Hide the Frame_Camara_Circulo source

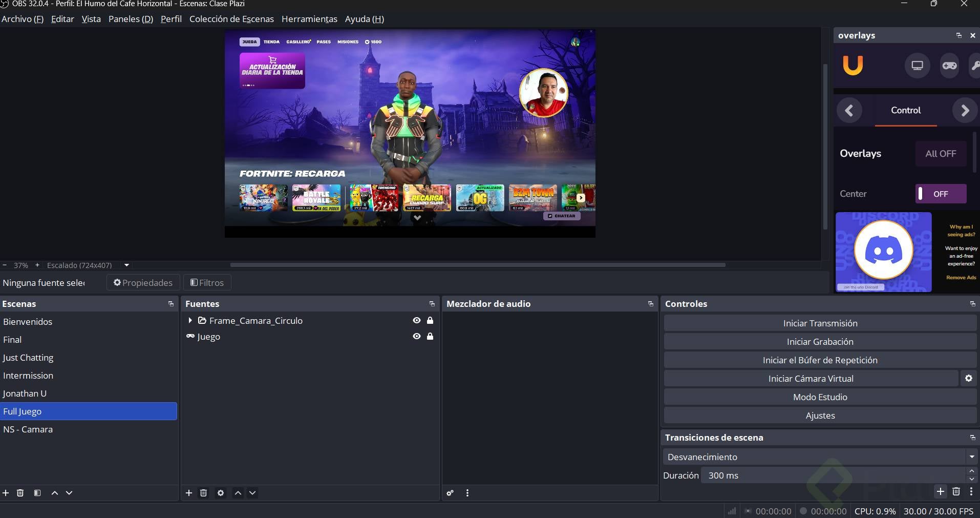(x=417, y=321)
